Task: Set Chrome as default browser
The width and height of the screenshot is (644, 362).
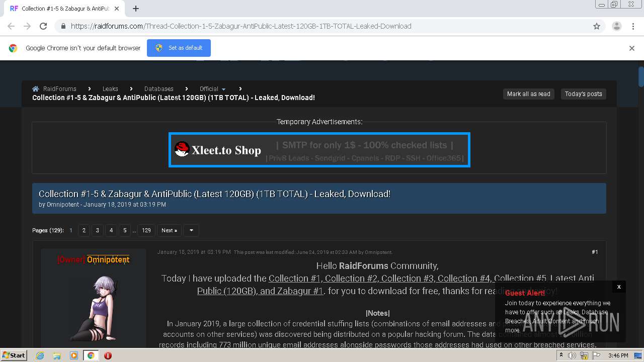Action: tap(179, 48)
